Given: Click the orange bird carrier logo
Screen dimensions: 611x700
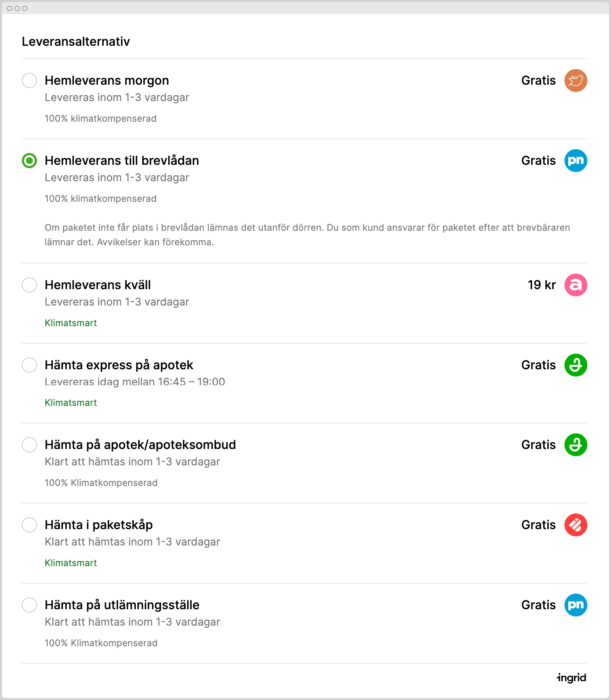Looking at the screenshot, I should [x=576, y=80].
